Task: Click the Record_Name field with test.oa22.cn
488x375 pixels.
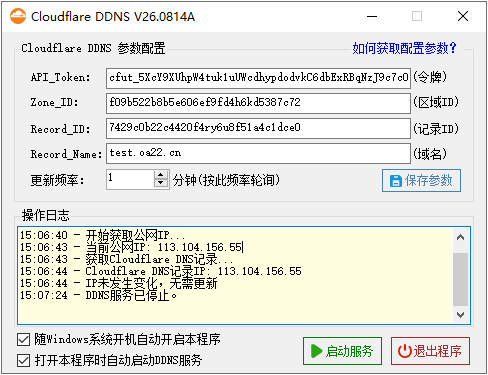Action: pyautogui.click(x=258, y=153)
